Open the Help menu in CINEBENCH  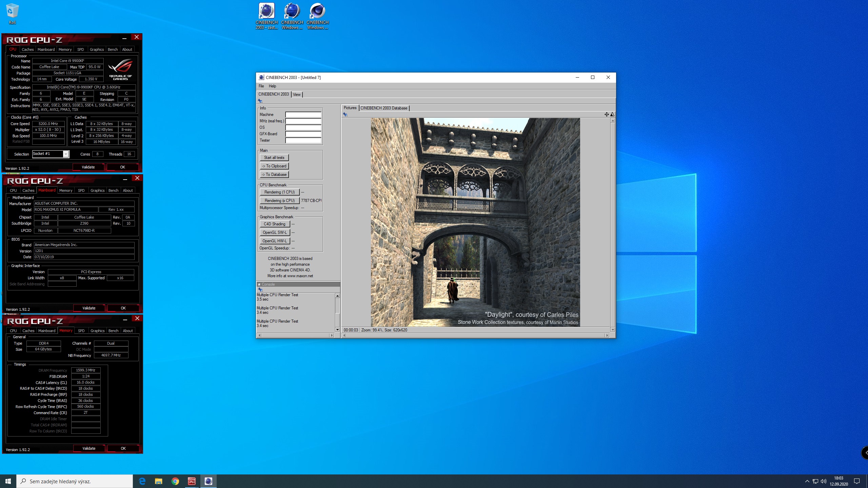pyautogui.click(x=272, y=86)
